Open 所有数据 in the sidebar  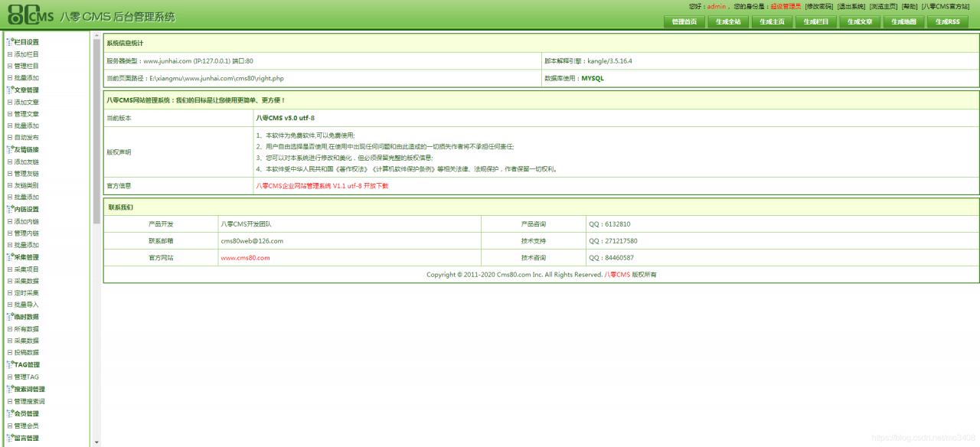click(x=26, y=329)
